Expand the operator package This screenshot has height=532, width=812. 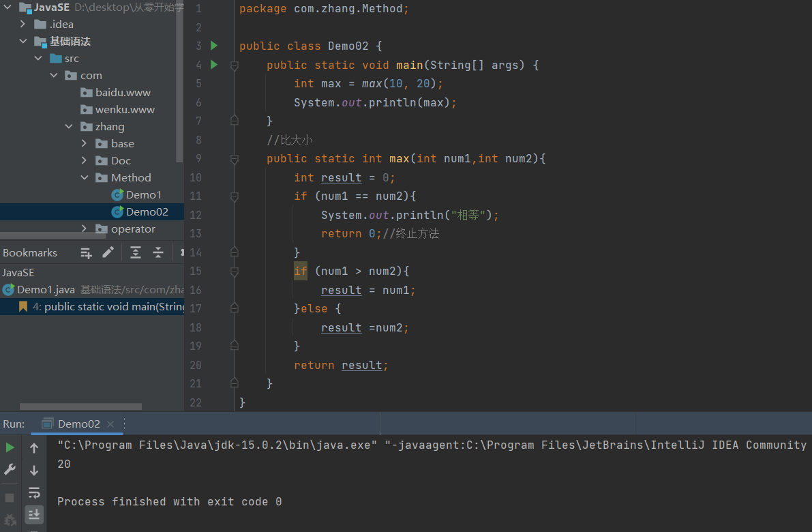tap(84, 228)
